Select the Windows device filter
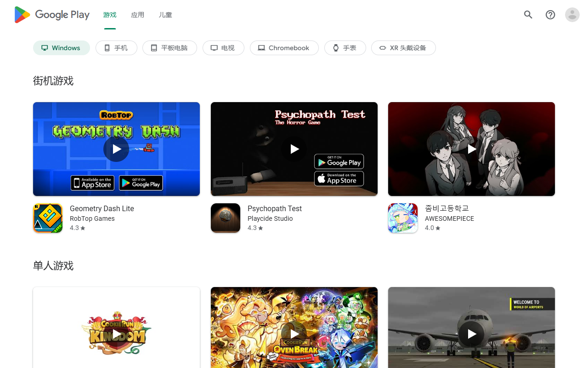This screenshot has width=588, height=368. [x=62, y=48]
